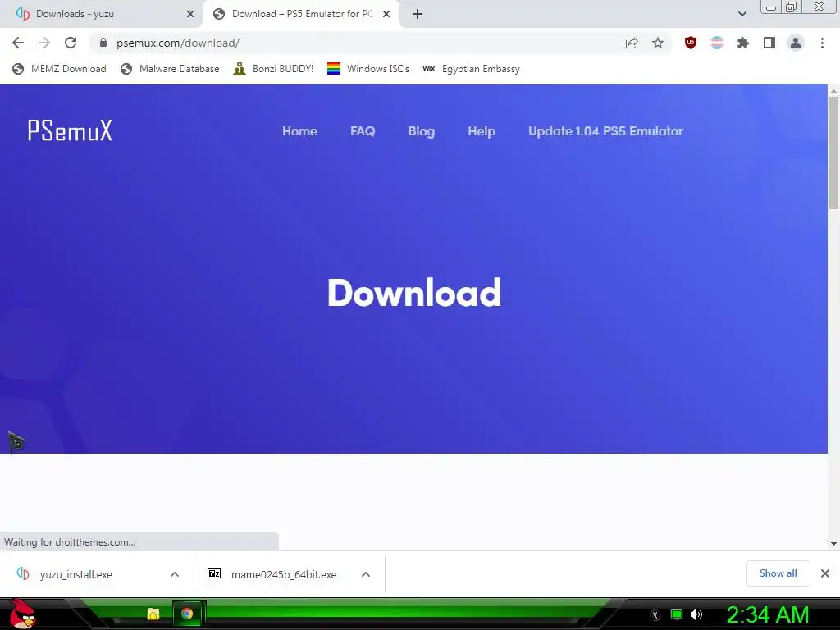Click the lock icon in the address bar
This screenshot has height=630, width=840.
(x=103, y=43)
